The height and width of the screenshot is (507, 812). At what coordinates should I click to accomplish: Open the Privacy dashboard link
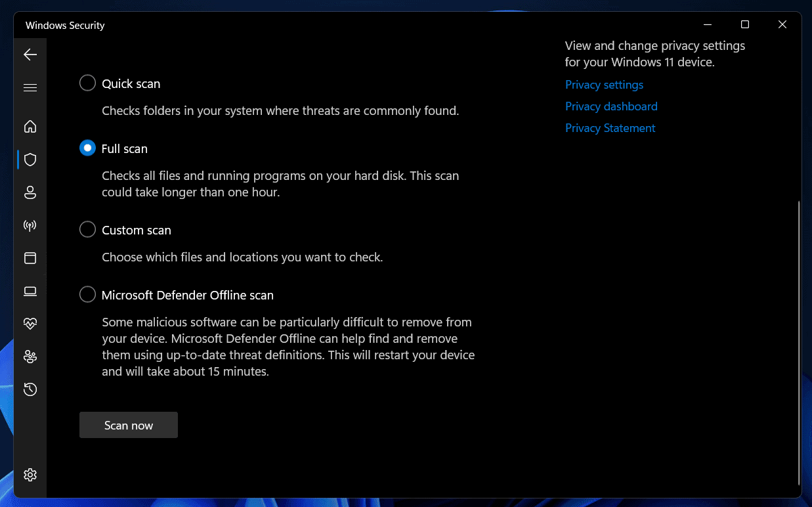(x=611, y=106)
